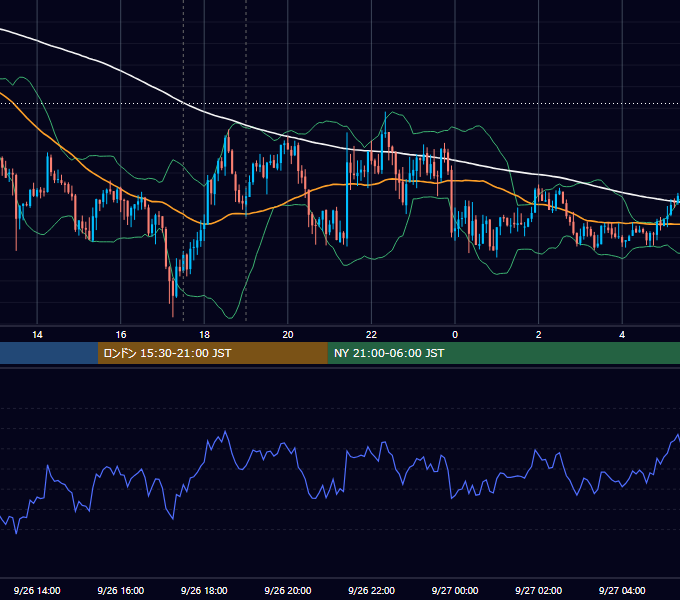Click the blue session bar before ロンドン
680x600 pixels.
49,353
